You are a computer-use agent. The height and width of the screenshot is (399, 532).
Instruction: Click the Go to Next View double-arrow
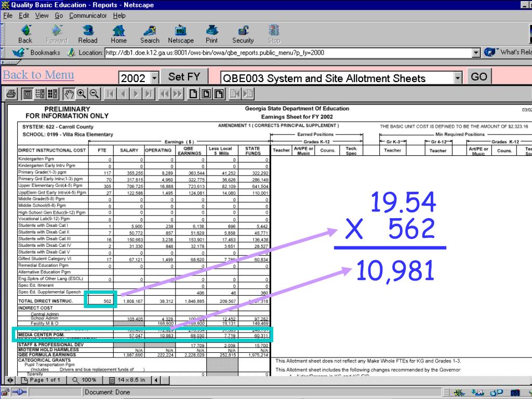click(178, 94)
